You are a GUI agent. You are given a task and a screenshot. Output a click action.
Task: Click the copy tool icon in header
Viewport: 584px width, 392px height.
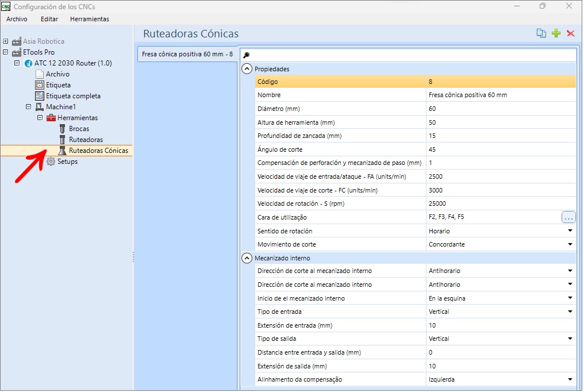[x=541, y=33]
